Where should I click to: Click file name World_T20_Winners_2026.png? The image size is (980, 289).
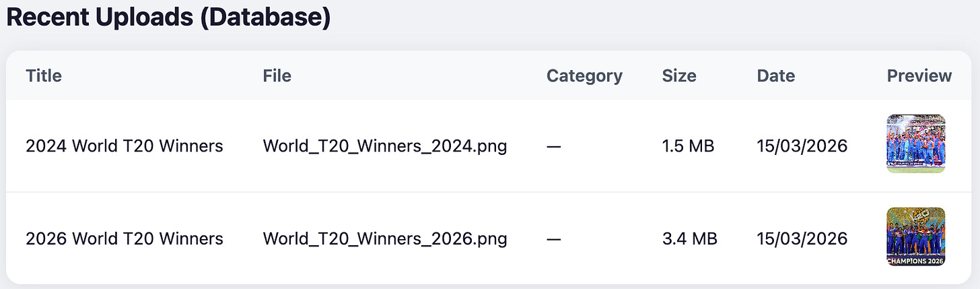(x=385, y=238)
